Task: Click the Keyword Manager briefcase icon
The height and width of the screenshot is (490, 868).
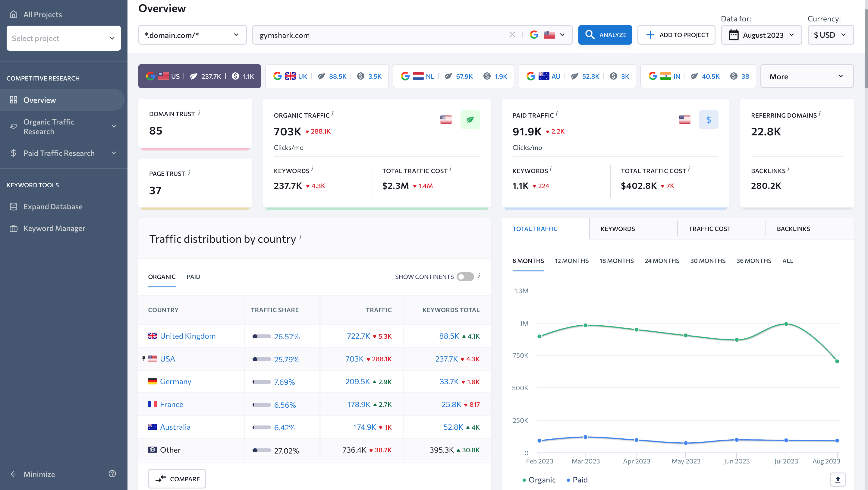Action: coord(14,228)
